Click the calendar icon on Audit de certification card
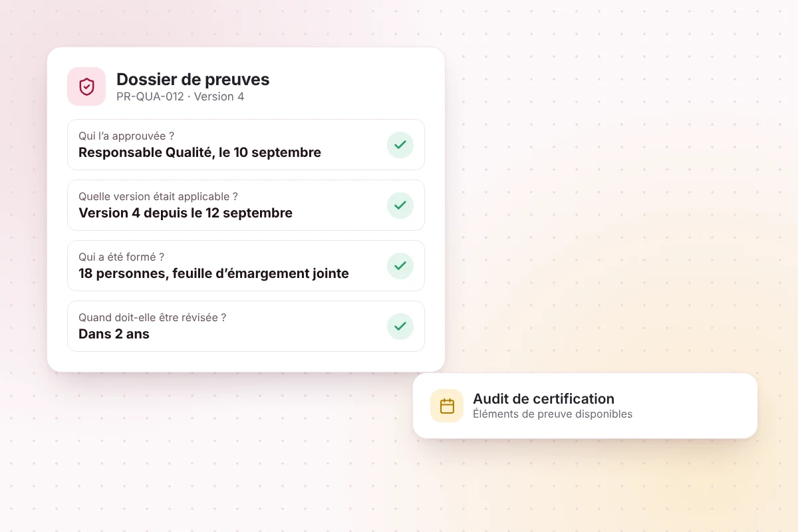The width and height of the screenshot is (798, 532). pos(447,406)
